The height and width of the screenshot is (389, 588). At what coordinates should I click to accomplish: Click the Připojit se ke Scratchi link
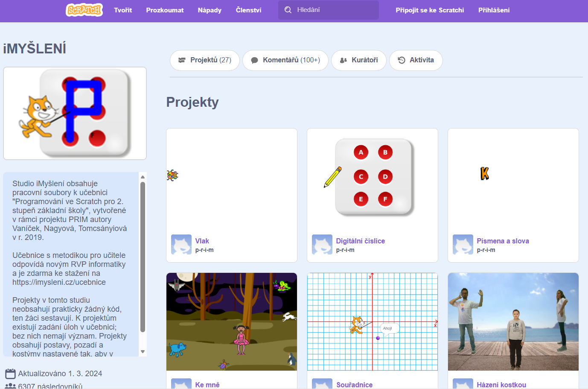tap(430, 10)
